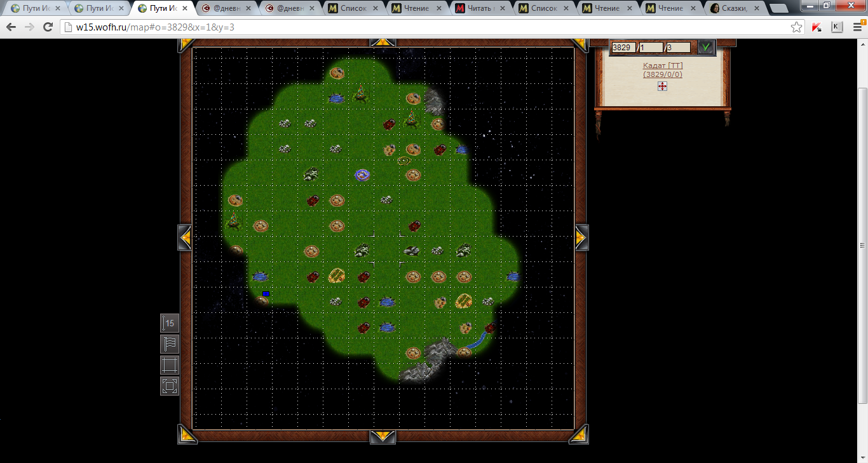This screenshot has height=463, width=868.
Task: Focus the x coordinate field showing 1
Action: point(651,48)
